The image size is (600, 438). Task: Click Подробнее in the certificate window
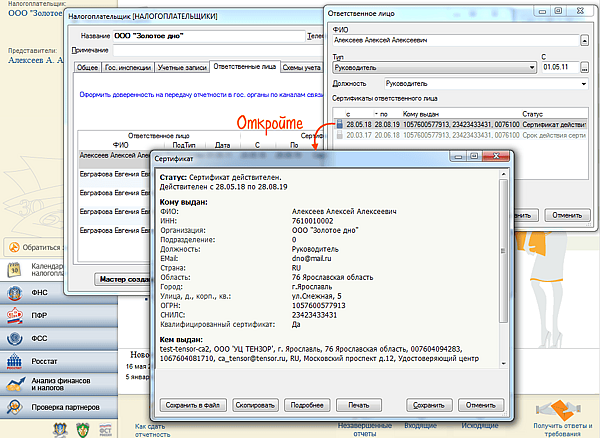(308, 405)
